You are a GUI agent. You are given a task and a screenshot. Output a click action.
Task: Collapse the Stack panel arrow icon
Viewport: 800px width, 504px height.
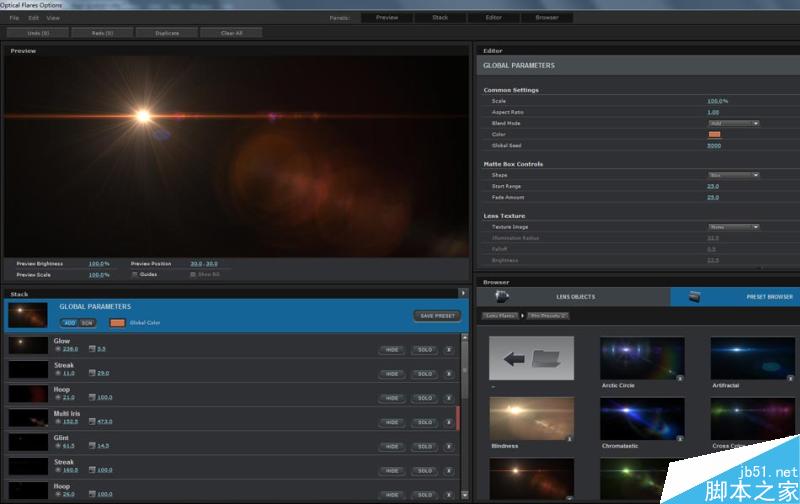463,293
